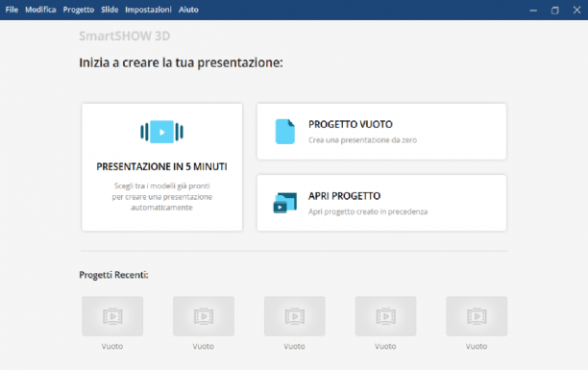Minimize the SmartSHOW 3D window
Viewport: 588px width, 370px height.
(x=533, y=11)
